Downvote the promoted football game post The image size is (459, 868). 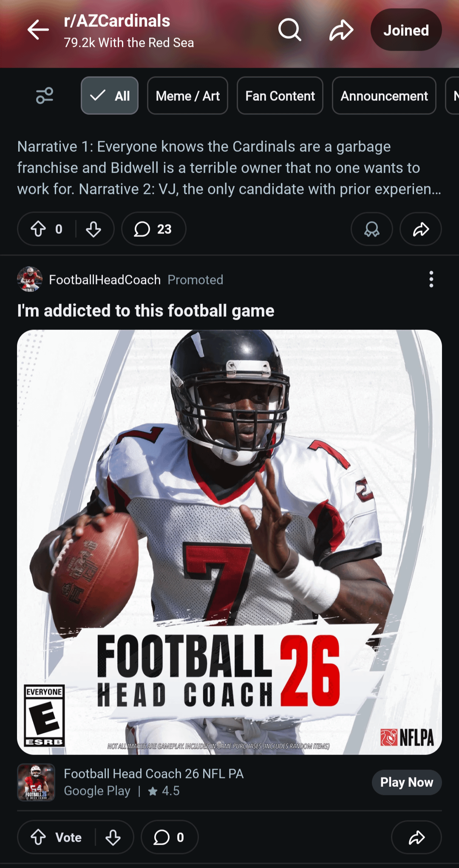point(113,837)
